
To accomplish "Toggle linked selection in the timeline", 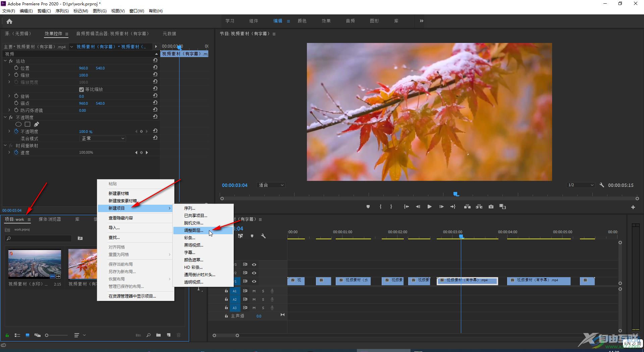I will click(240, 236).
